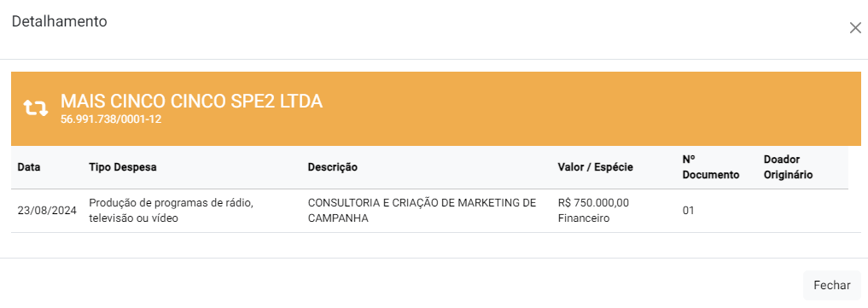This screenshot has height=308, width=868.
Task: Click the empty Doador Originário cell in row
Action: (x=802, y=211)
